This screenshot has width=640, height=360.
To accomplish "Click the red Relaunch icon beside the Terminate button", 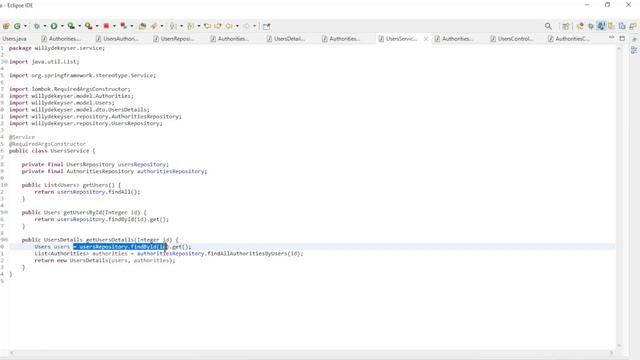I will (x=123, y=26).
